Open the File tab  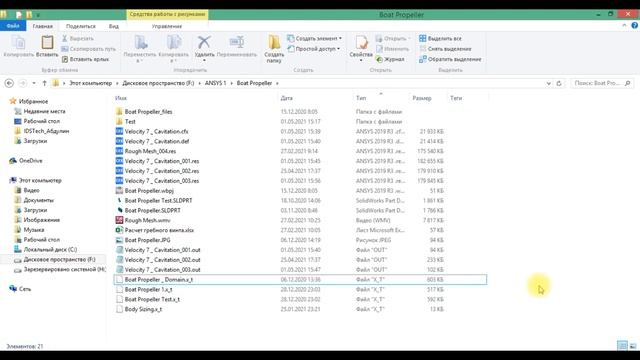coord(13,26)
